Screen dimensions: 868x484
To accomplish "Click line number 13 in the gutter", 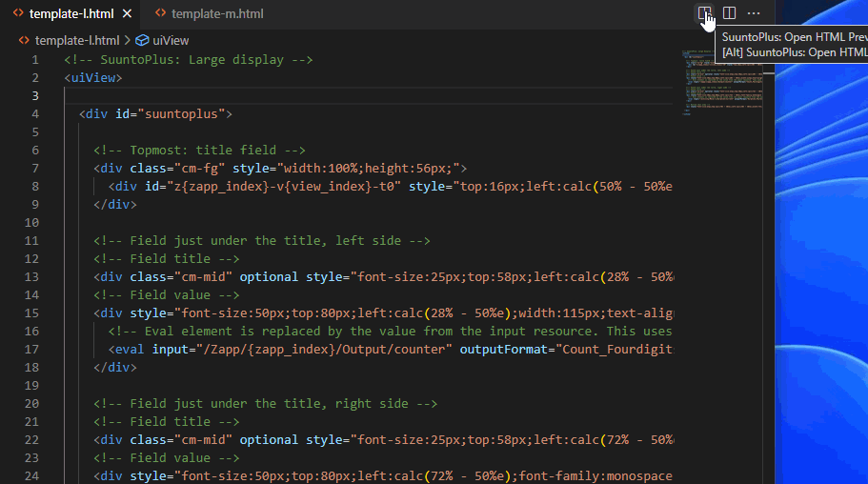I will pos(31,277).
